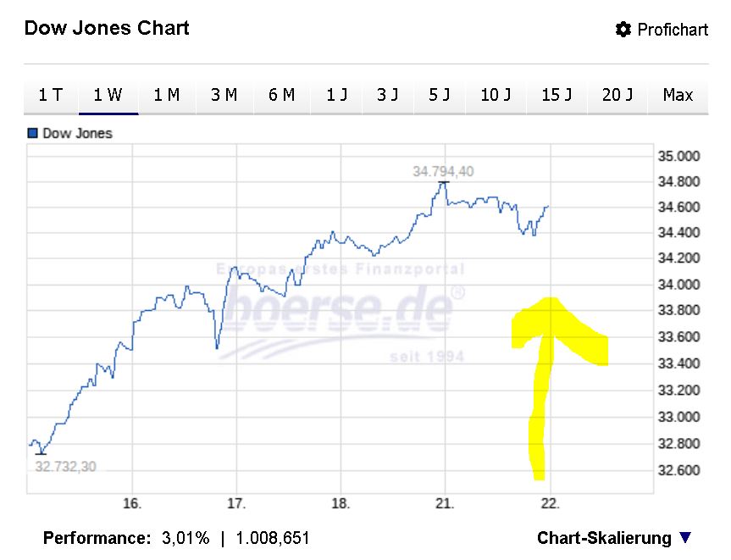
Task: Show the 3 M chart period
Action: tap(224, 95)
